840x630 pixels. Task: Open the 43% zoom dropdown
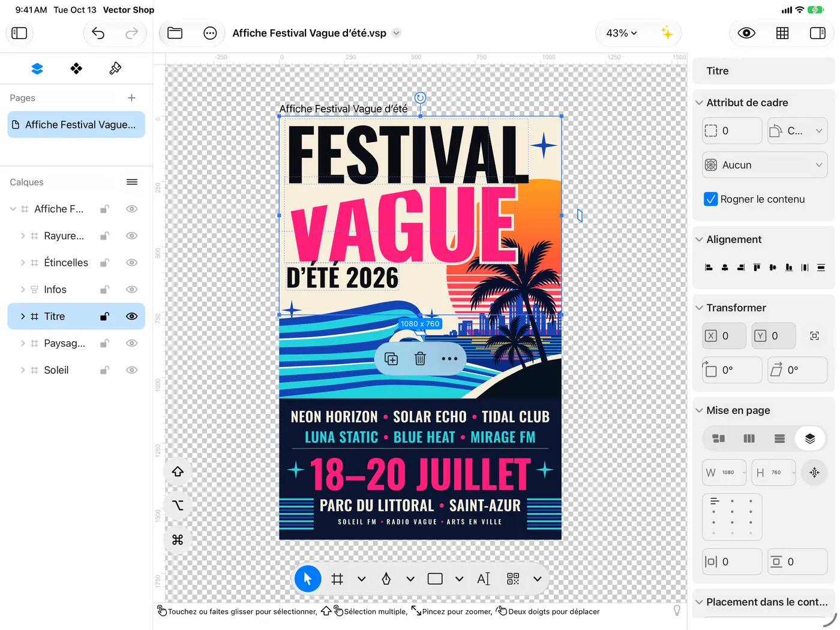622,33
